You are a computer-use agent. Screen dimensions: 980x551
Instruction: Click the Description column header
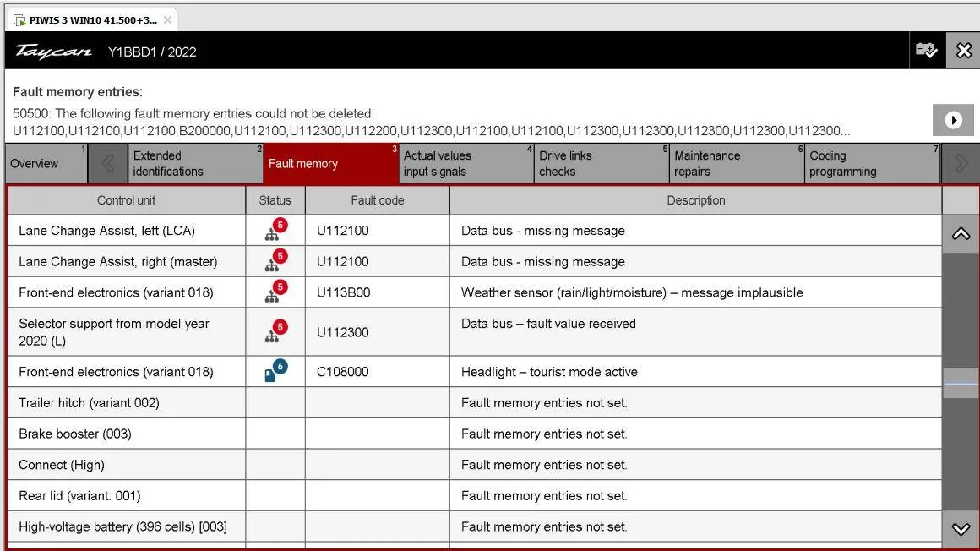(x=695, y=200)
